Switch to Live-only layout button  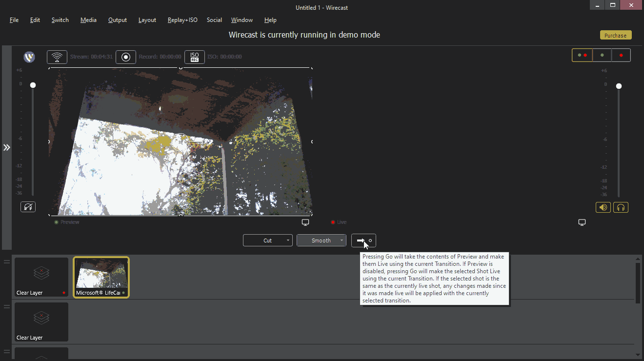[x=621, y=55]
